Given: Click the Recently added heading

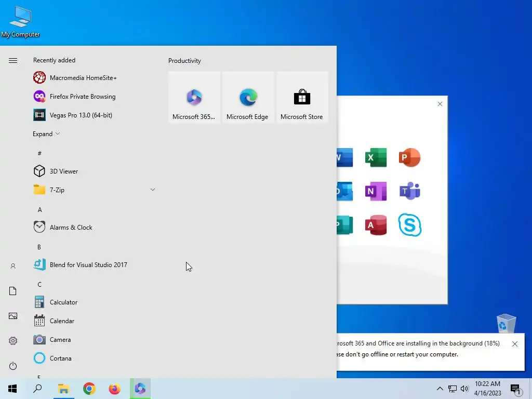Looking at the screenshot, I should point(54,60).
